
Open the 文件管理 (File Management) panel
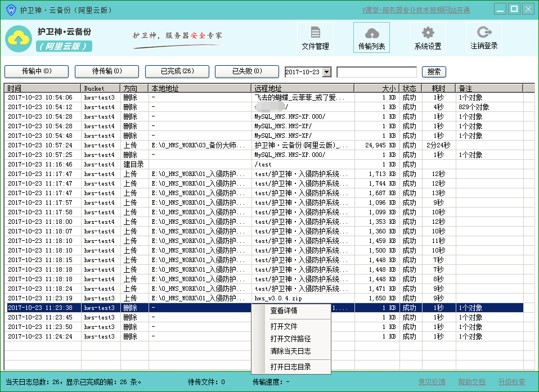[315, 37]
